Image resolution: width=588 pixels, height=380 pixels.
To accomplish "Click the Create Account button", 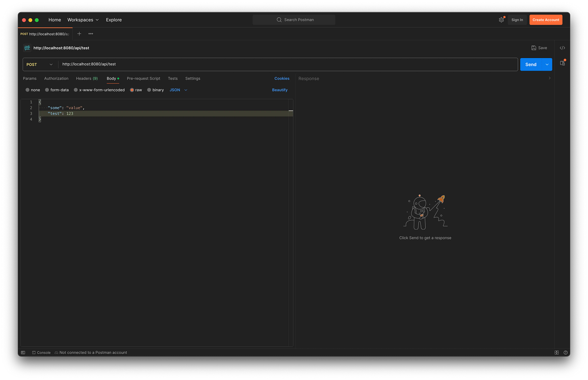I will [546, 20].
